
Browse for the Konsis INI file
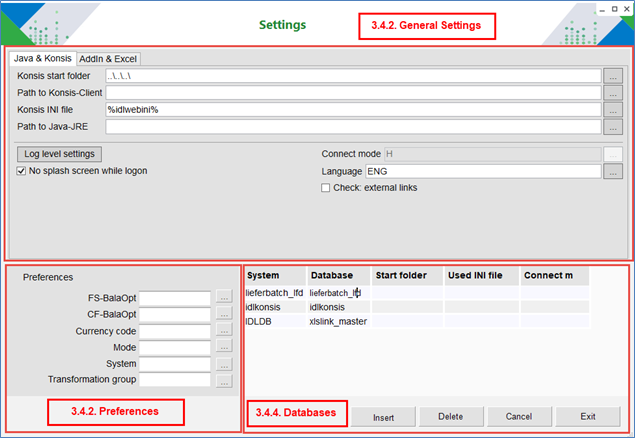613,110
